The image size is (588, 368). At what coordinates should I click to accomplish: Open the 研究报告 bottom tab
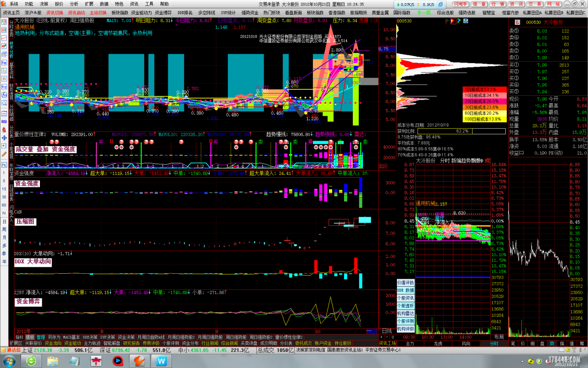pyautogui.click(x=131, y=343)
